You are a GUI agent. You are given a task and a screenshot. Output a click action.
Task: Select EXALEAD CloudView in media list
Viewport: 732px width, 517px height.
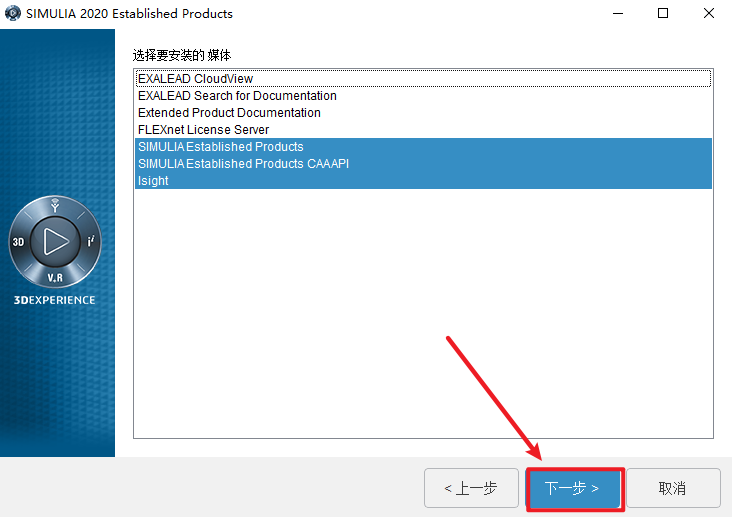pyautogui.click(x=196, y=79)
